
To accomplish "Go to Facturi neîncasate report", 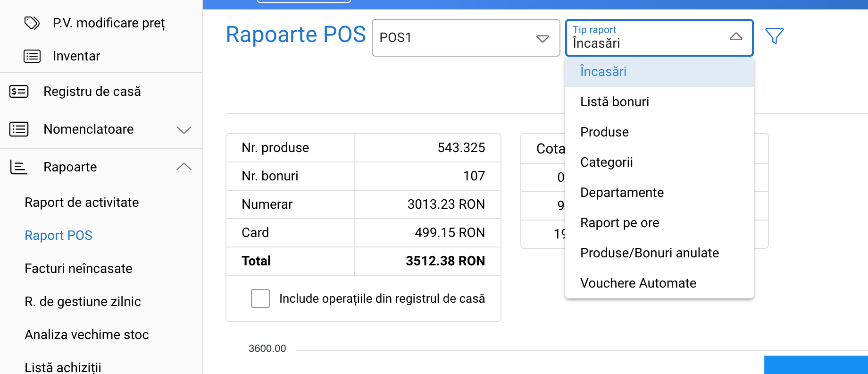I will pos(78,269).
